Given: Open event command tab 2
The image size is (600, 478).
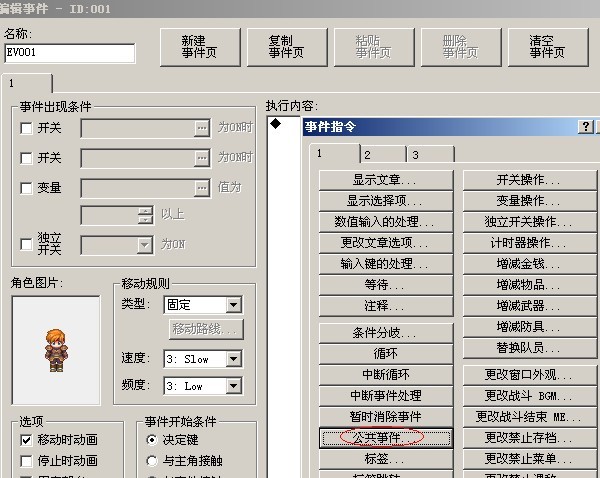Looking at the screenshot, I should pos(383,155).
